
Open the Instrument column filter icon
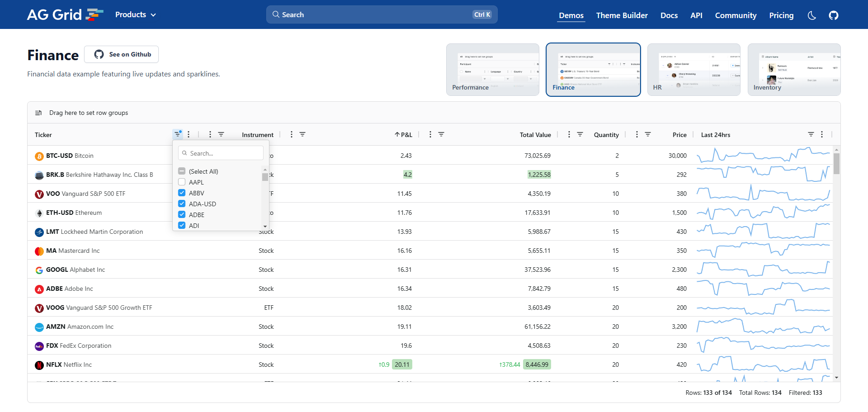click(x=221, y=134)
